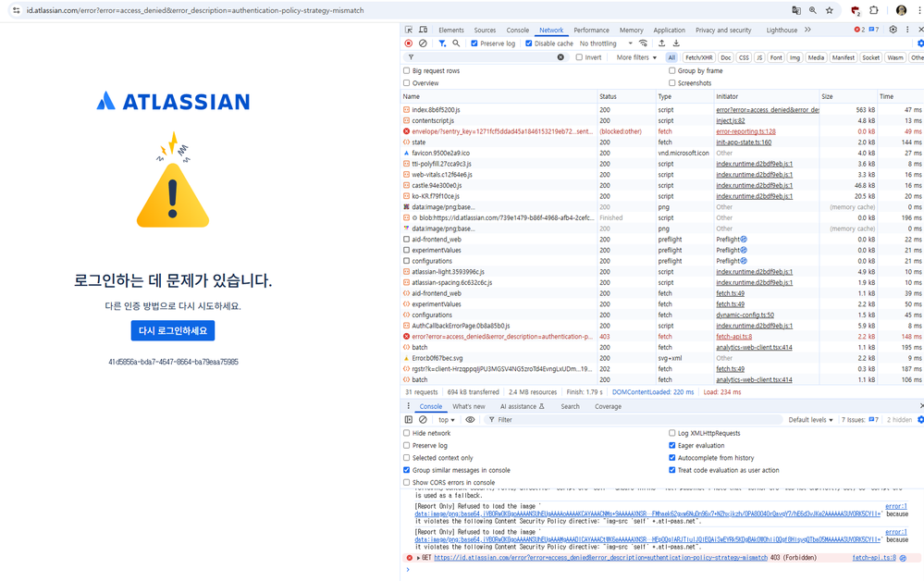Clear the network log

pos(423,43)
